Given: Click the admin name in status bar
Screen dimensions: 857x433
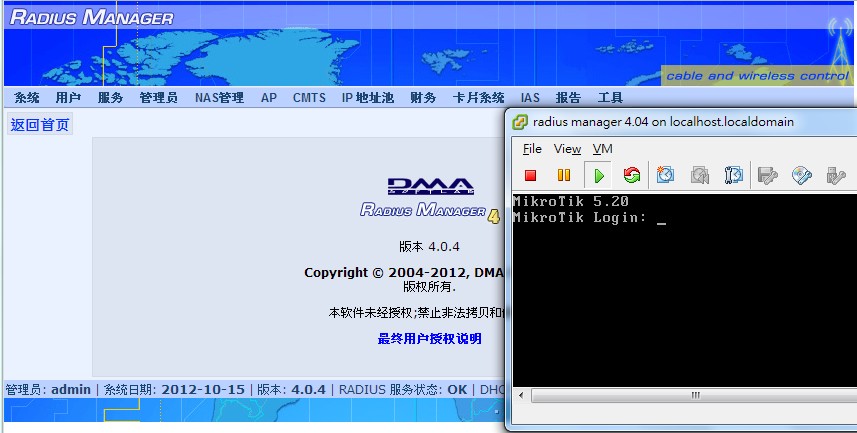Looking at the screenshot, I should click(71, 390).
